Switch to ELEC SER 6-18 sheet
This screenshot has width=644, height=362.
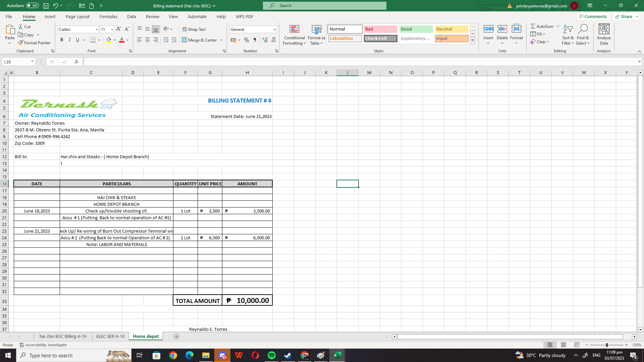tap(110, 337)
